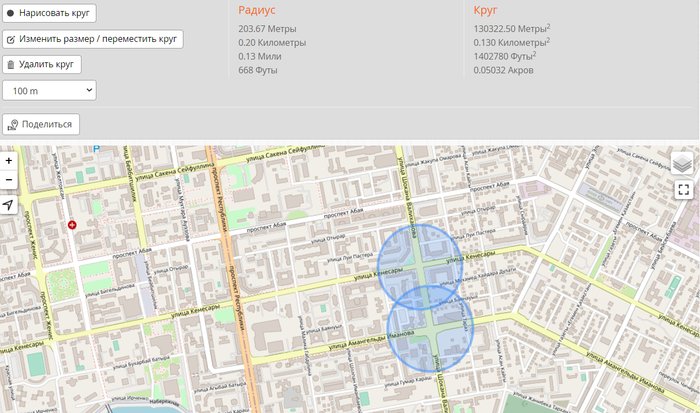Click the 0.20 Километры radius value

[x=272, y=43]
